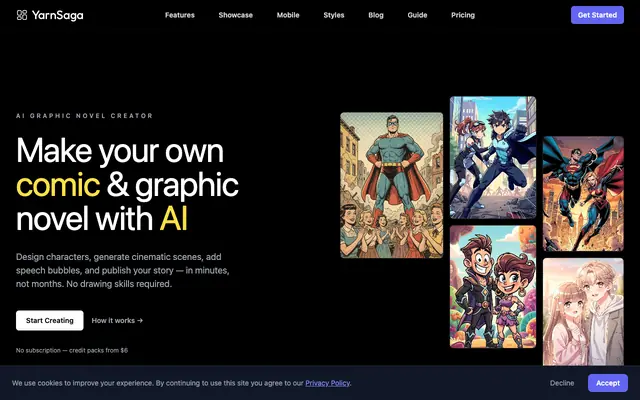Open the flying superheroes comic image
The height and width of the screenshot is (400, 640).
pos(583,193)
